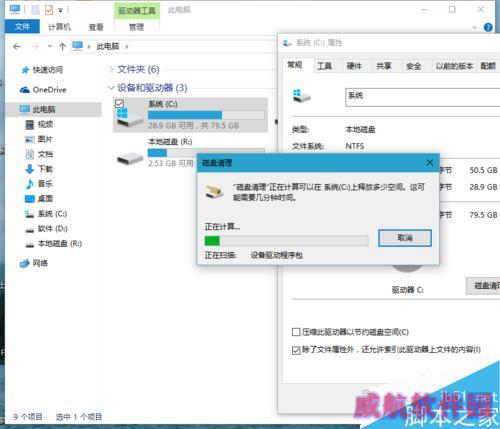Click the properties quick-access toolbar icon

coord(49,10)
